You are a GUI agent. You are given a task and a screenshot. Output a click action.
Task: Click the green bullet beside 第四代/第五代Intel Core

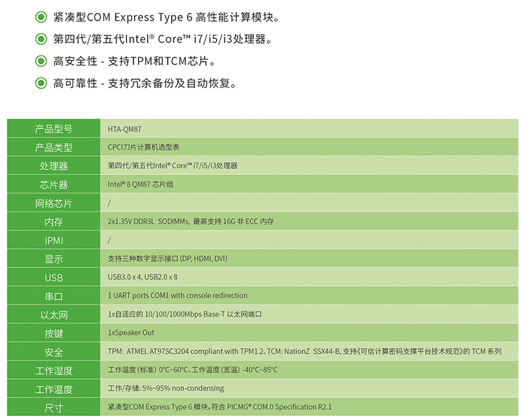[x=41, y=39]
